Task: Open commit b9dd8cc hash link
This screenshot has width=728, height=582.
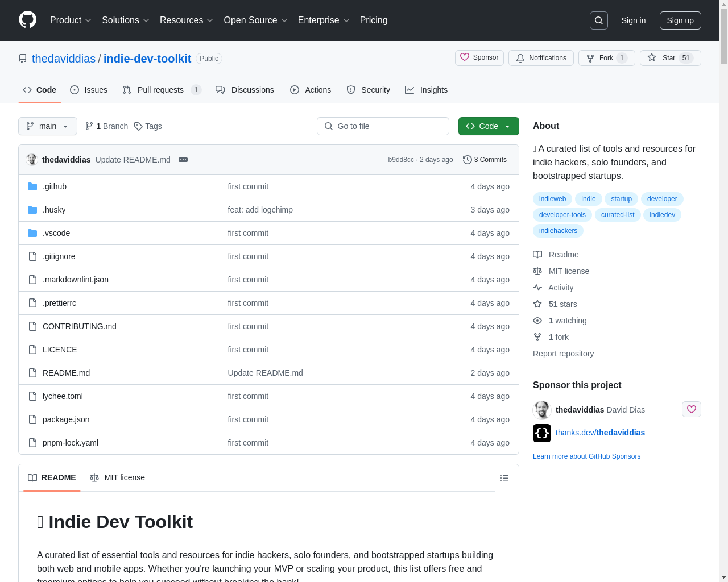Action: pyautogui.click(x=401, y=160)
